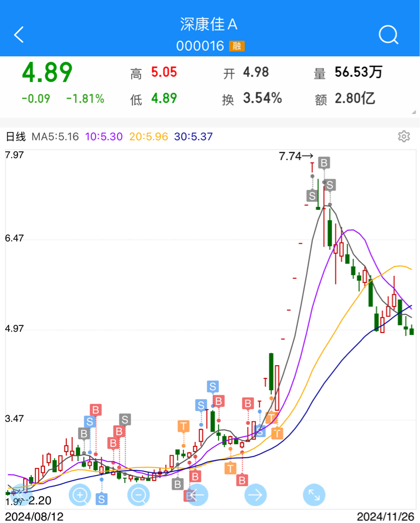Zoom in the candlestick chart

80,495
